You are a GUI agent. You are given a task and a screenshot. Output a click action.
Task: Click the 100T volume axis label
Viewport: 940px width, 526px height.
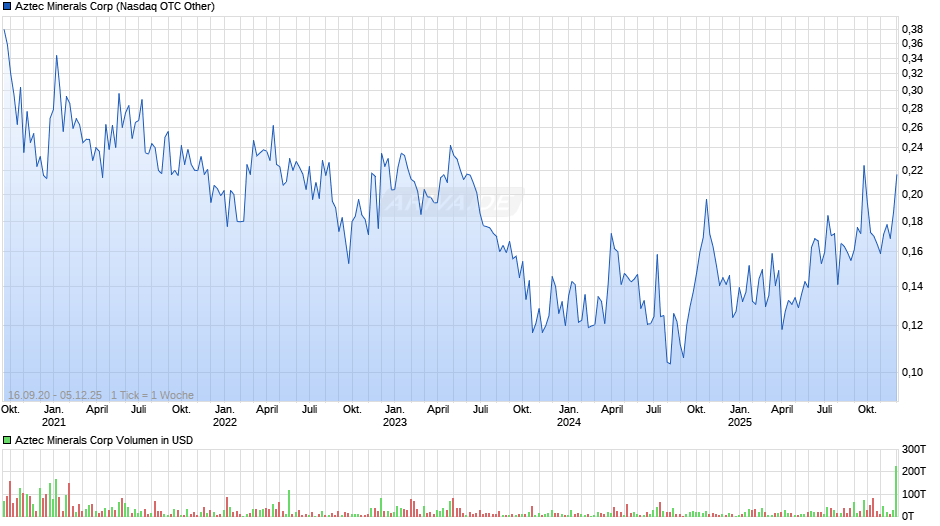[914, 494]
